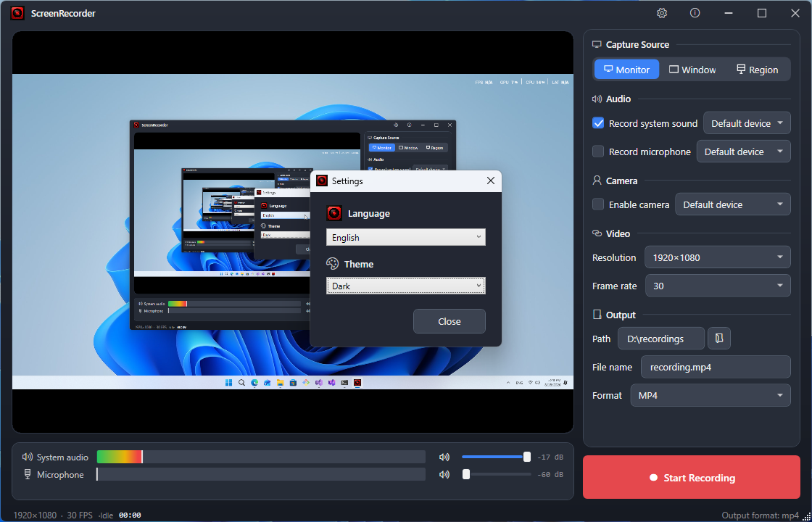Adjust the System audio volume slider
The width and height of the screenshot is (812, 522).
pos(496,457)
